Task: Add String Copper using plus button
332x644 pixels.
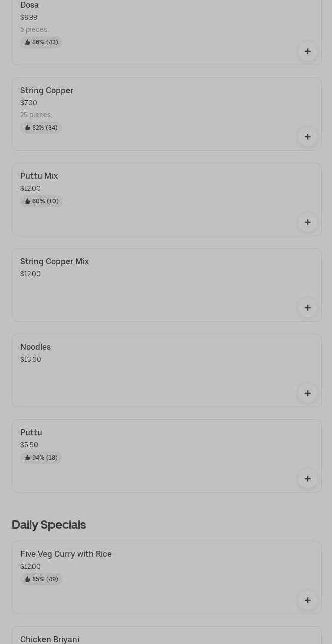Action: [x=307, y=137]
